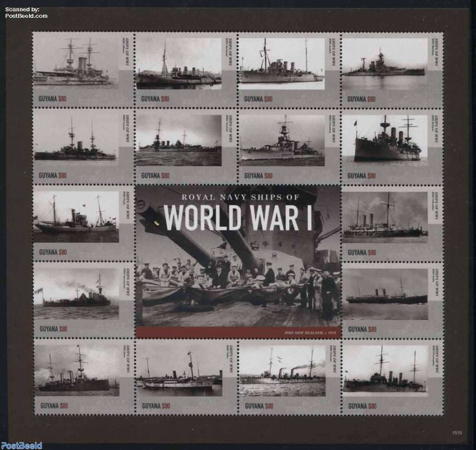Click the "HMS NEW ZEALAND, c.1914" caption
The image size is (476, 450).
coord(310,333)
